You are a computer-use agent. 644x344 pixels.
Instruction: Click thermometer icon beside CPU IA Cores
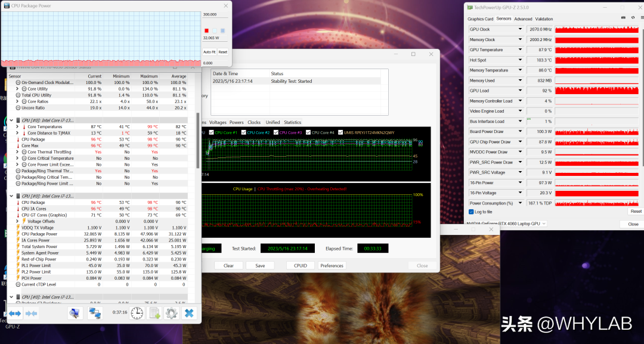click(x=18, y=209)
